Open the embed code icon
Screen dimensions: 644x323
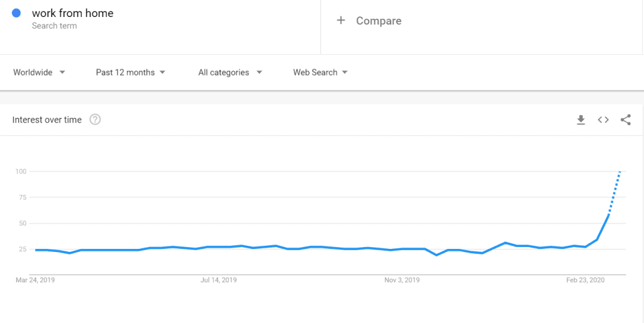click(x=603, y=120)
